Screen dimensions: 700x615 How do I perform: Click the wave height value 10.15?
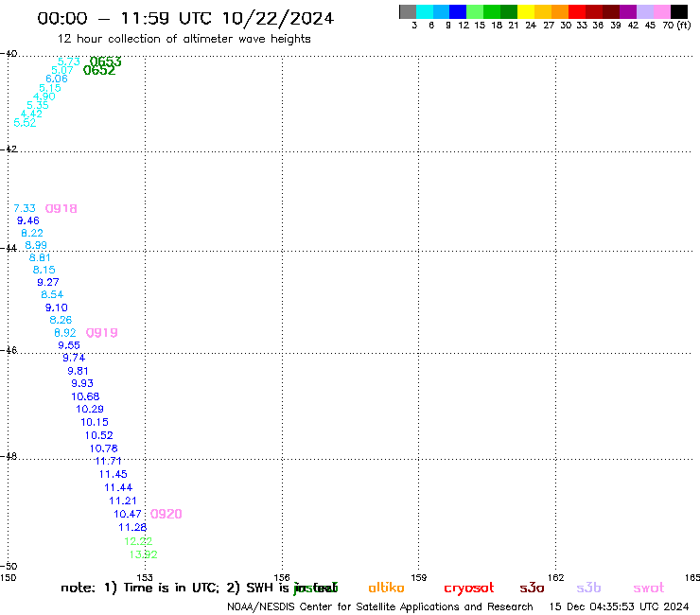coord(95,422)
